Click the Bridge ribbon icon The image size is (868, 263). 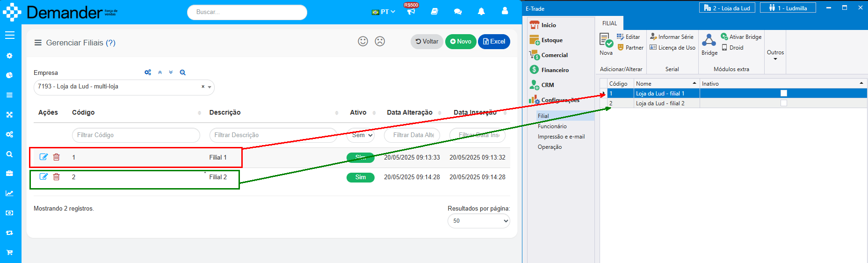709,44
